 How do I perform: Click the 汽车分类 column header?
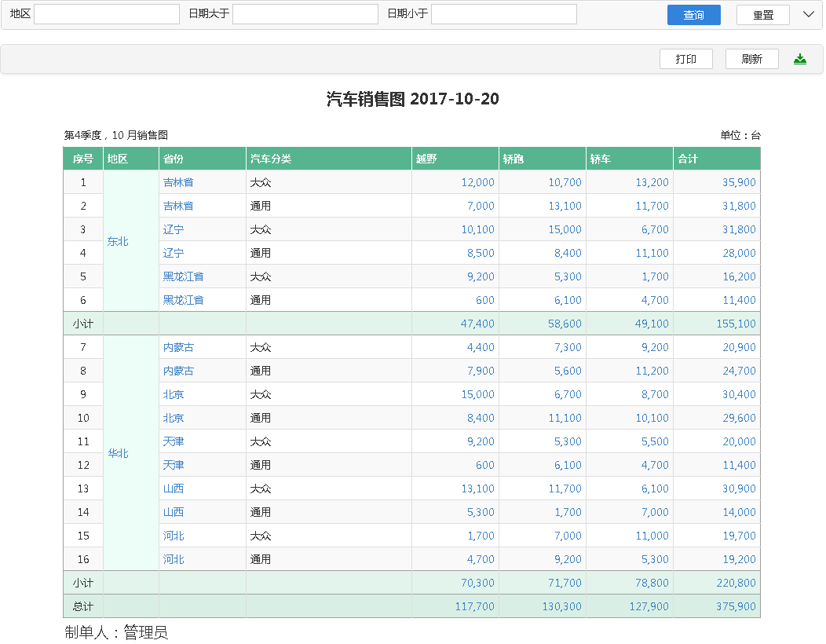(x=329, y=159)
